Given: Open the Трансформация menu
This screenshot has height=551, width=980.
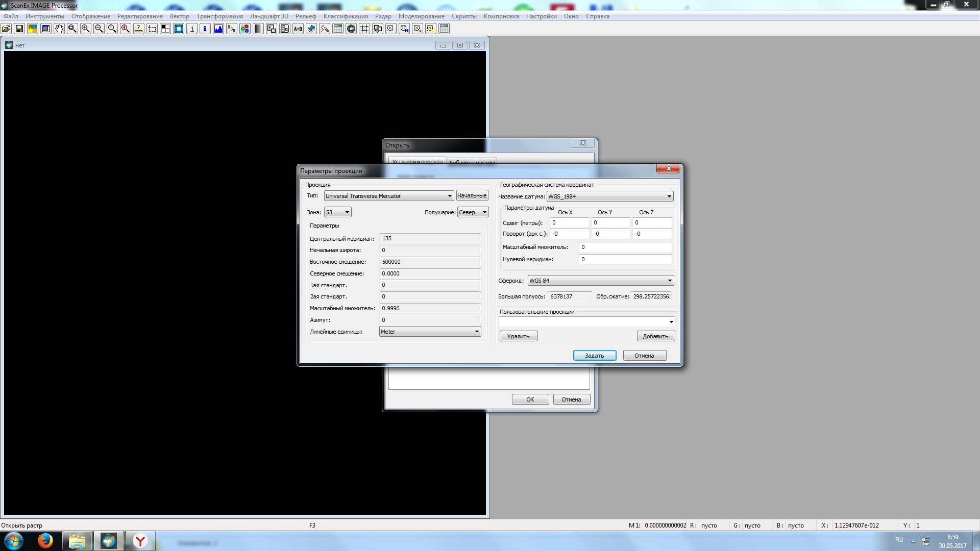Looking at the screenshot, I should [x=219, y=16].
